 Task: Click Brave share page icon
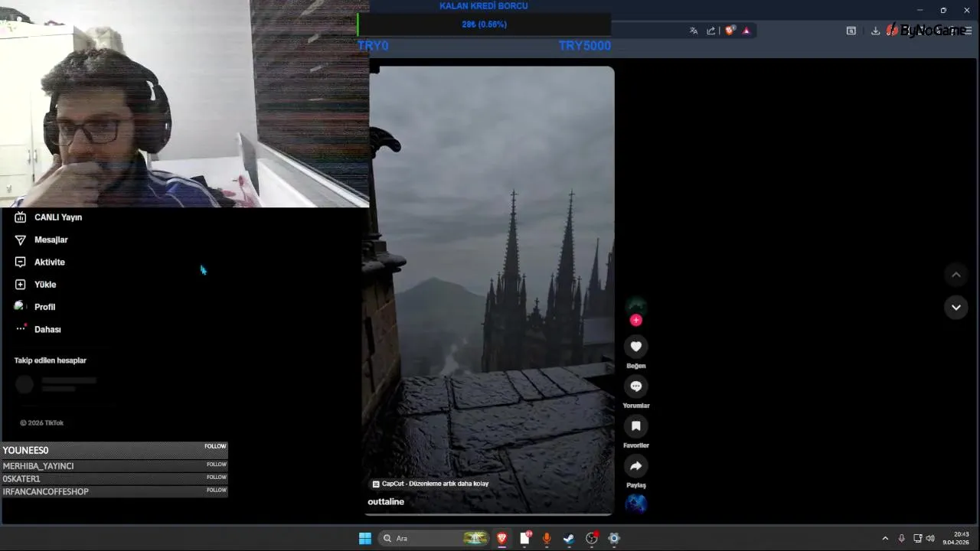point(710,31)
